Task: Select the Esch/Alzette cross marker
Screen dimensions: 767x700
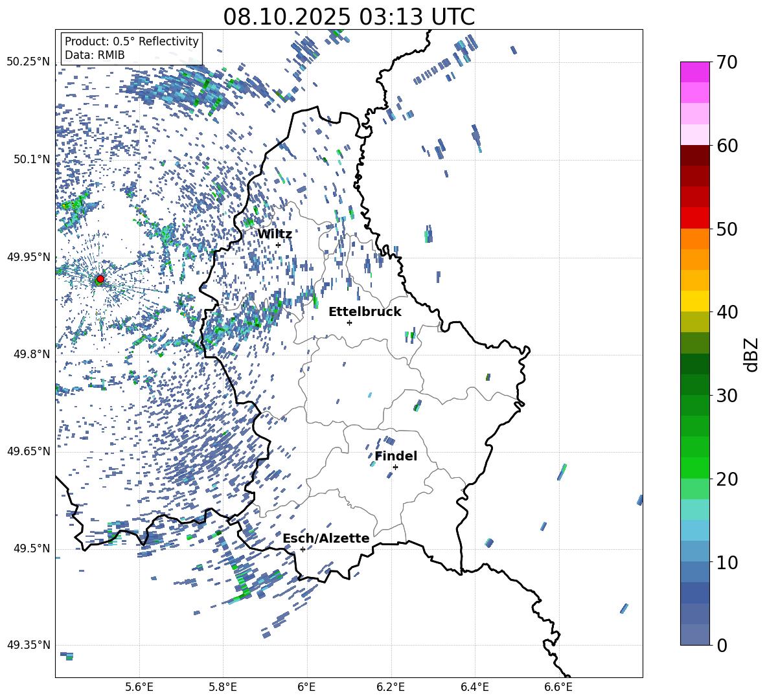Action: coord(303,549)
